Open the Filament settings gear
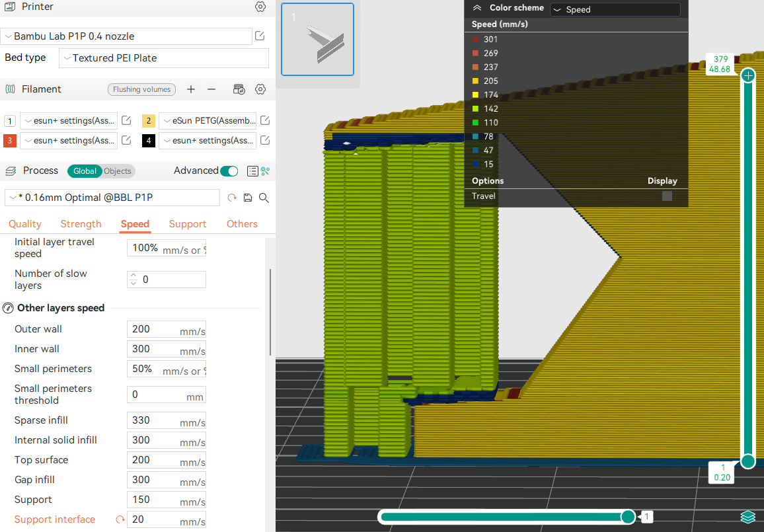 coord(260,89)
